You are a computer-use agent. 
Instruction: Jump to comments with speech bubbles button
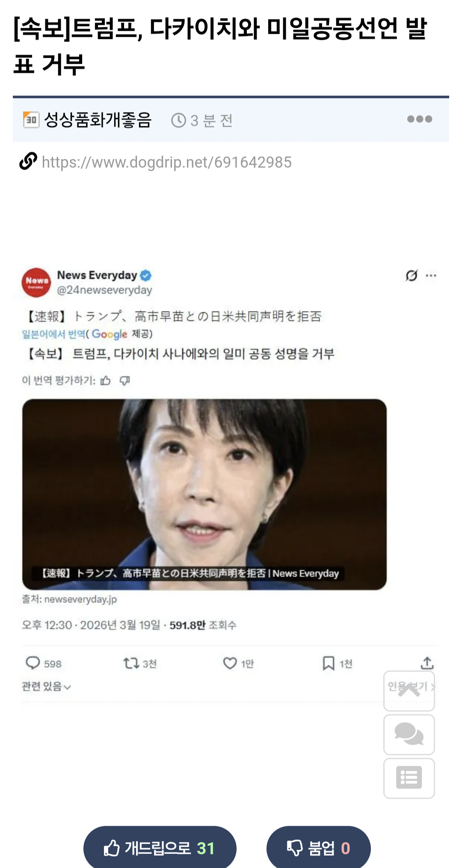tap(409, 734)
